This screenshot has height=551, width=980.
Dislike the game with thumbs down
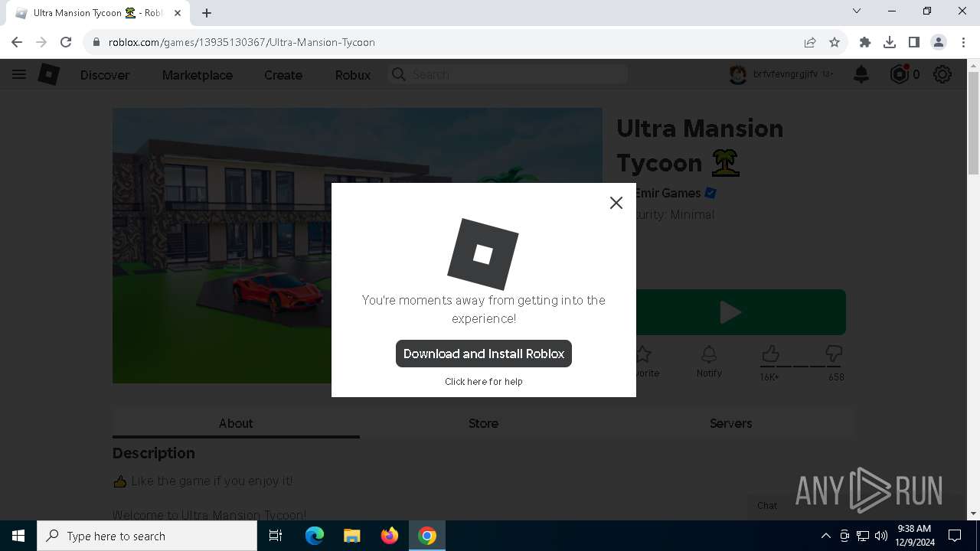835,354
